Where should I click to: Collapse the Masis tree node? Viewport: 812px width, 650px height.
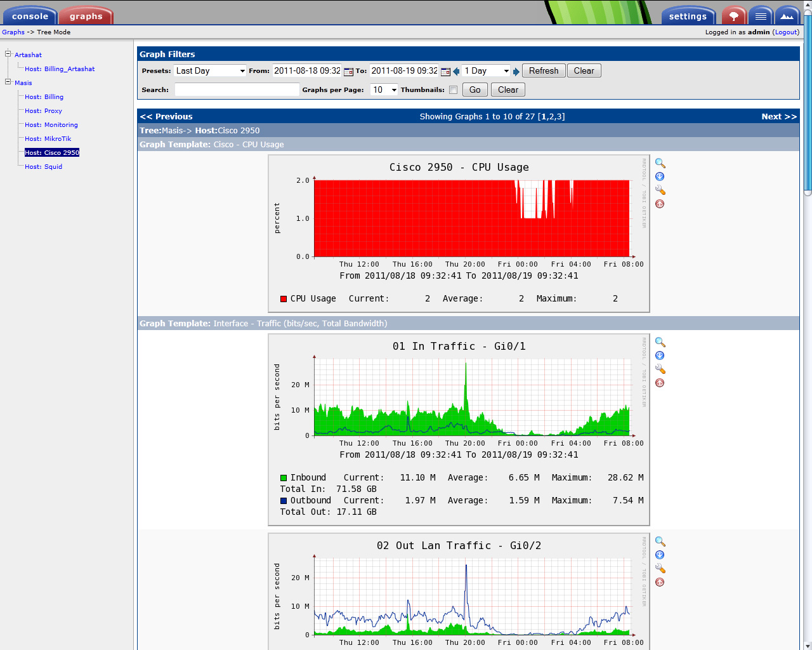coord(8,82)
